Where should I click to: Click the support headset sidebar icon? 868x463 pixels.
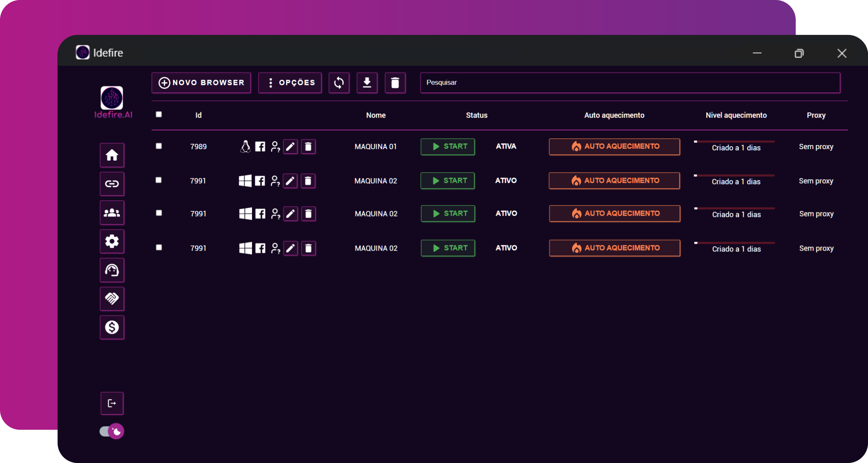coord(112,270)
